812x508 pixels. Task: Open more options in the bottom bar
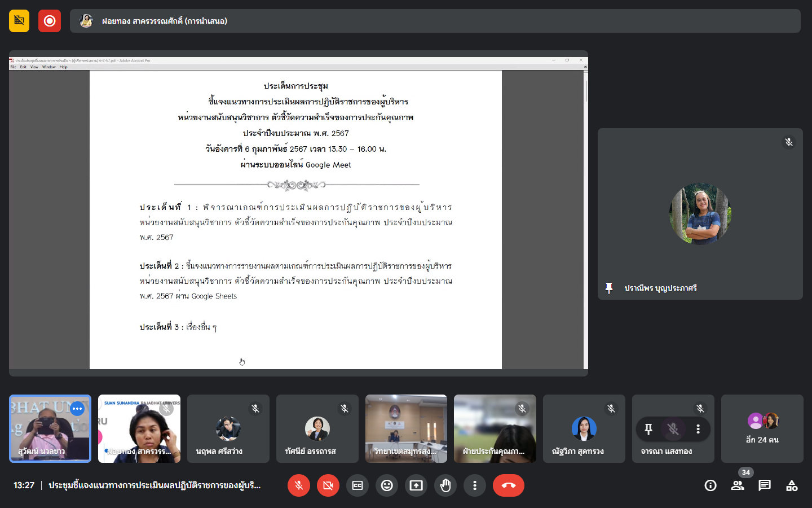(475, 485)
